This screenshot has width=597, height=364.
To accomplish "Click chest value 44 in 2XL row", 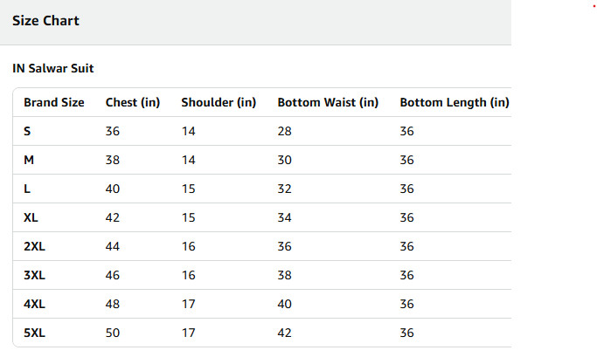I will [x=112, y=246].
